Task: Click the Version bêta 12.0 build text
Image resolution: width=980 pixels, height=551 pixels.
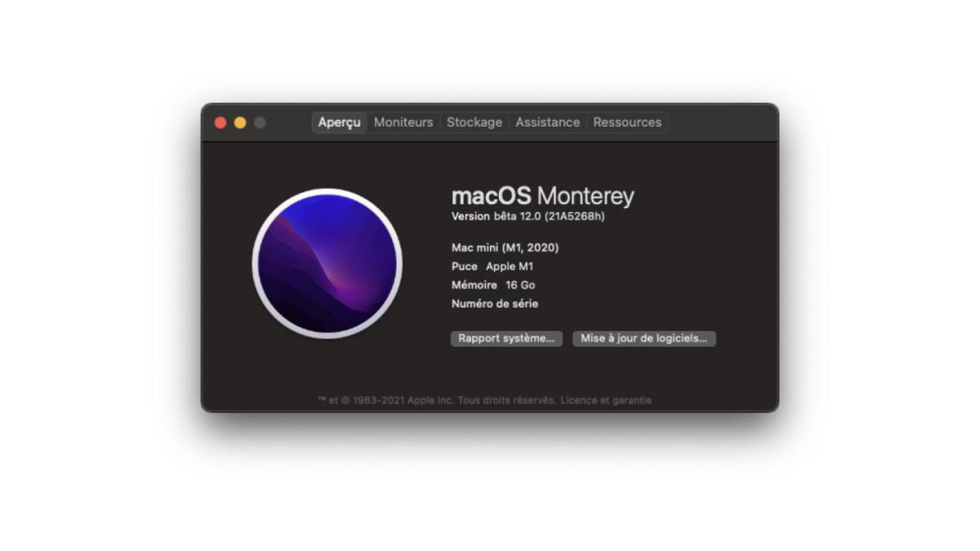Action: (x=528, y=216)
